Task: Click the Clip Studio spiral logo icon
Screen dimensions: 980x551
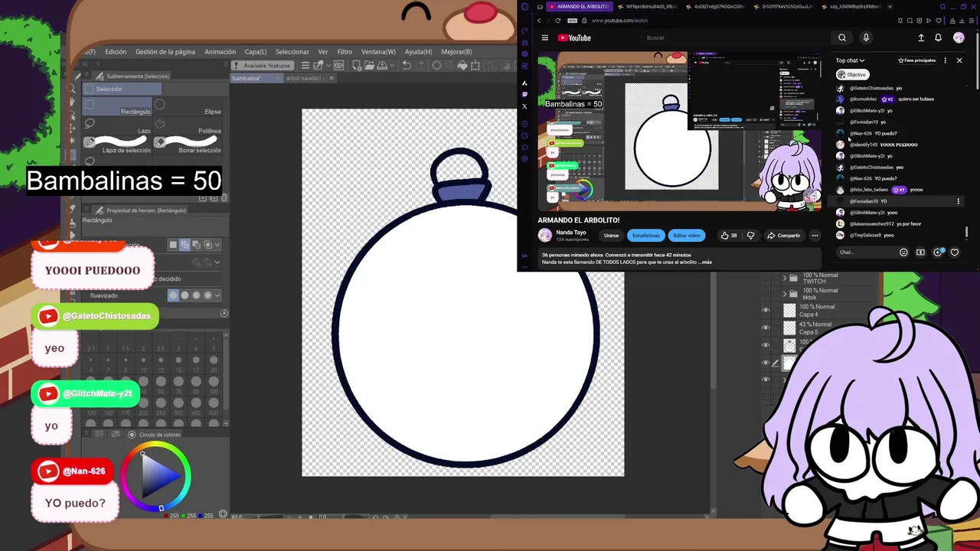Action: 338,66
